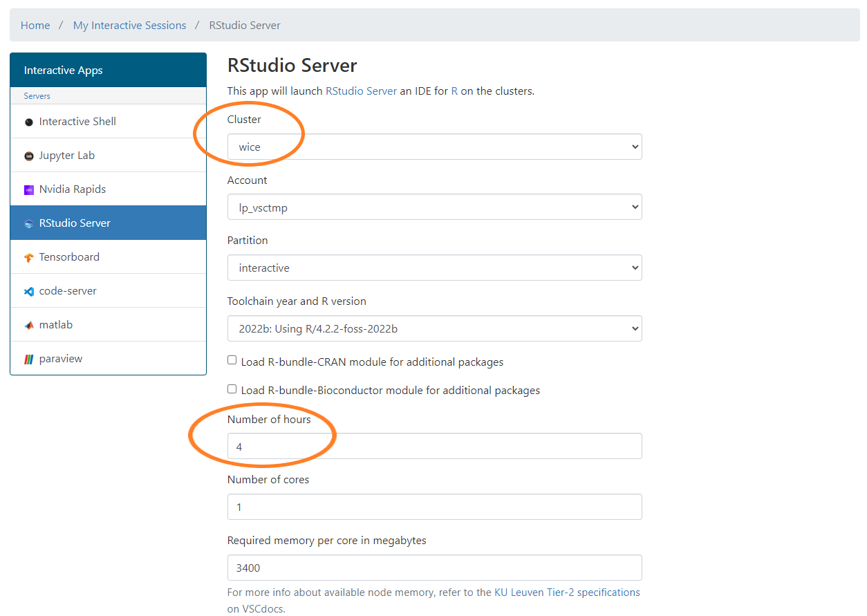Click the paraview striped icon
867x616 pixels.
[x=29, y=359]
